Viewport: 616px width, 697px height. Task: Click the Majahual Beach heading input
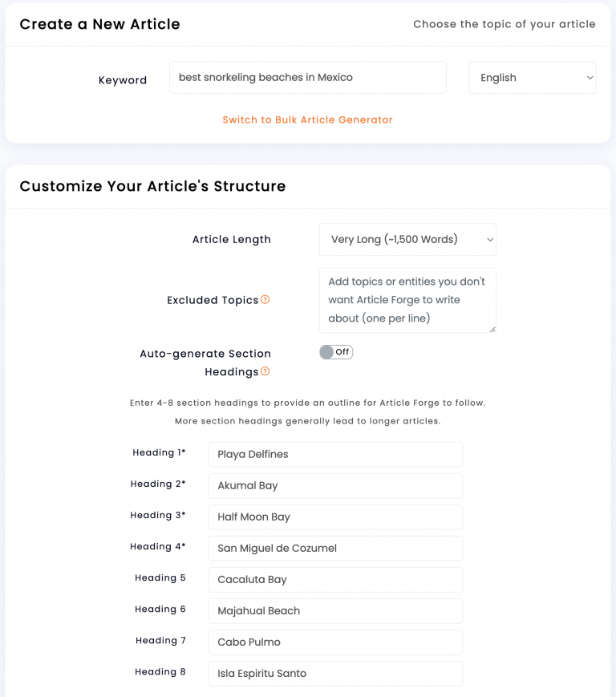(x=334, y=610)
